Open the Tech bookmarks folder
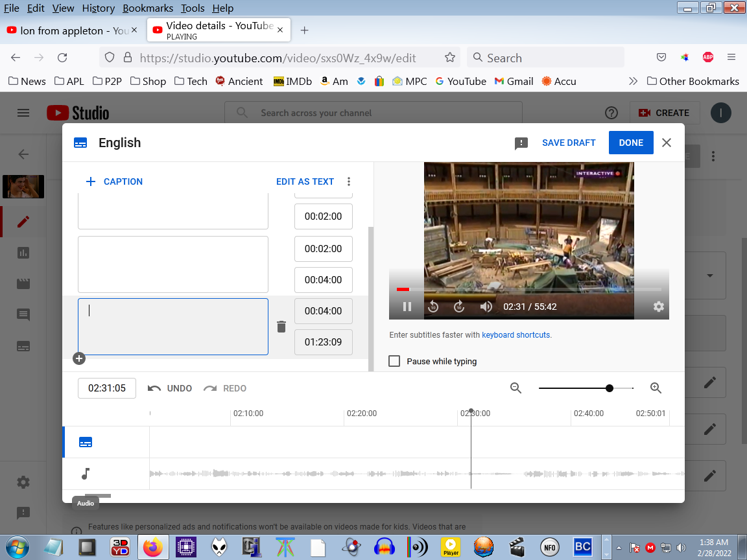747x560 pixels. [x=191, y=82]
